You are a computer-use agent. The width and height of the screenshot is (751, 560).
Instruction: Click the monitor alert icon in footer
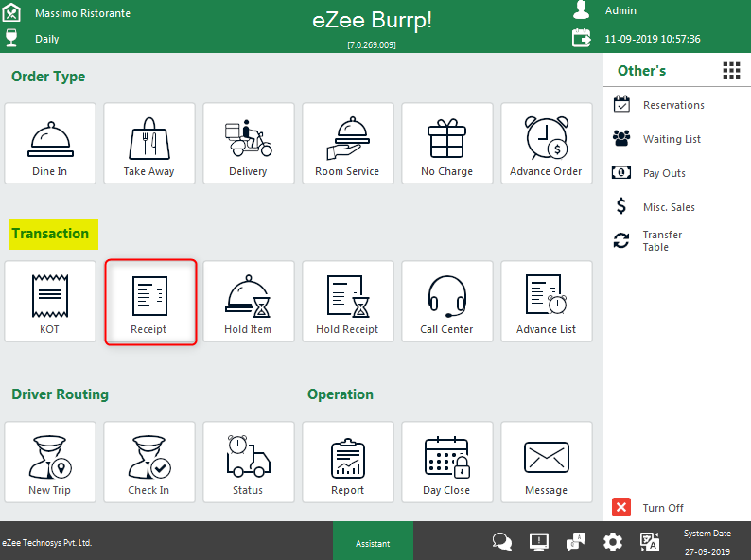click(539, 542)
